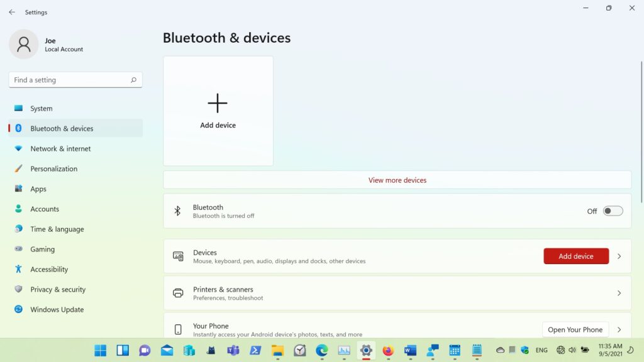Click the back arrow in title bar

(x=12, y=12)
